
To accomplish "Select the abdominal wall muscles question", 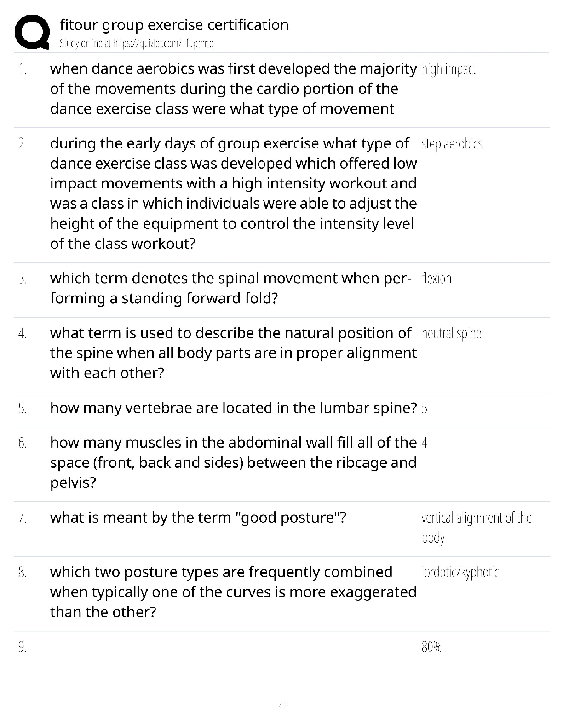I will click(x=233, y=462).
